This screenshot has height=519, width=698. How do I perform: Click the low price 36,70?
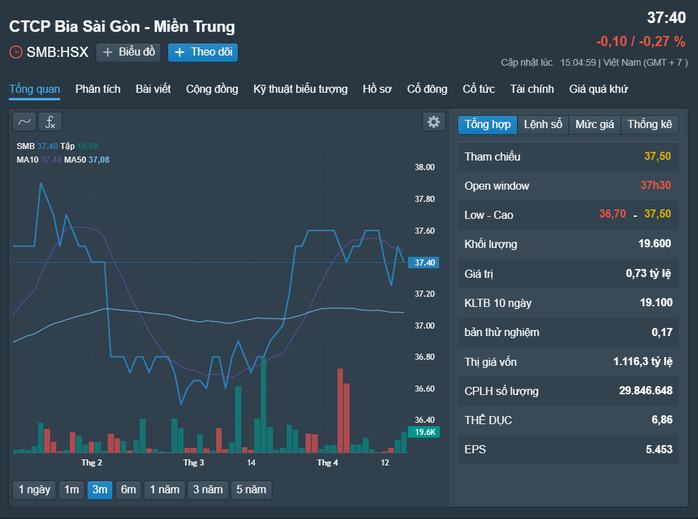pos(613,214)
